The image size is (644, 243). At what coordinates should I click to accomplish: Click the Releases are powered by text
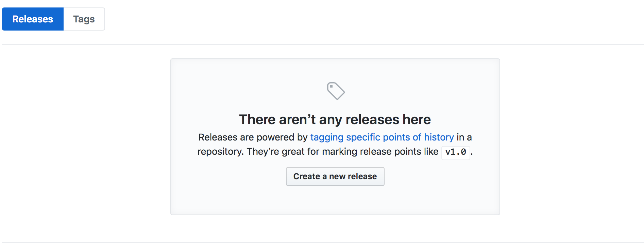point(253,137)
